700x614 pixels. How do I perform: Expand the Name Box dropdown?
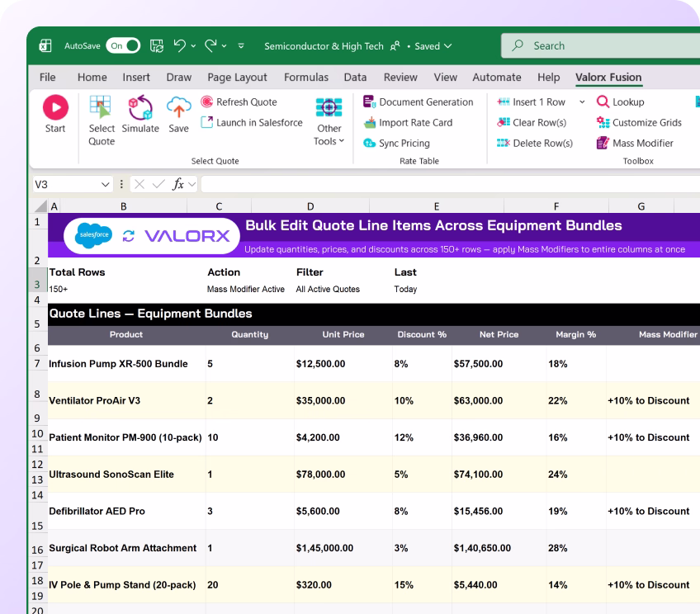(106, 184)
